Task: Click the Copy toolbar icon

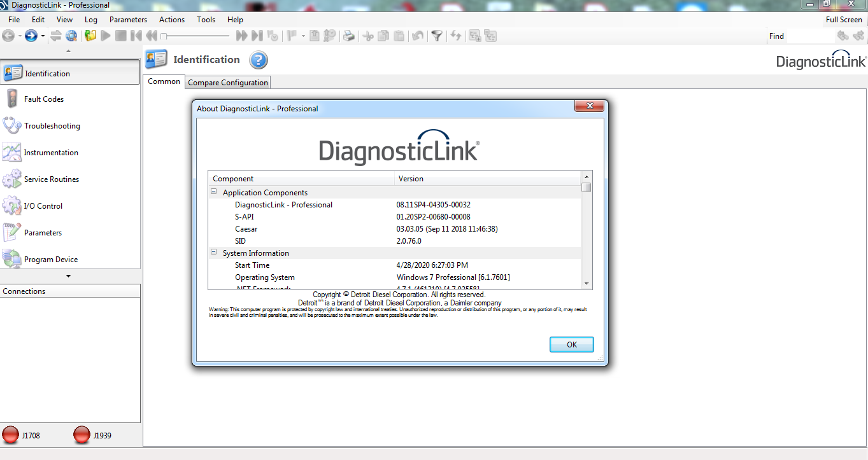Action: (383, 36)
